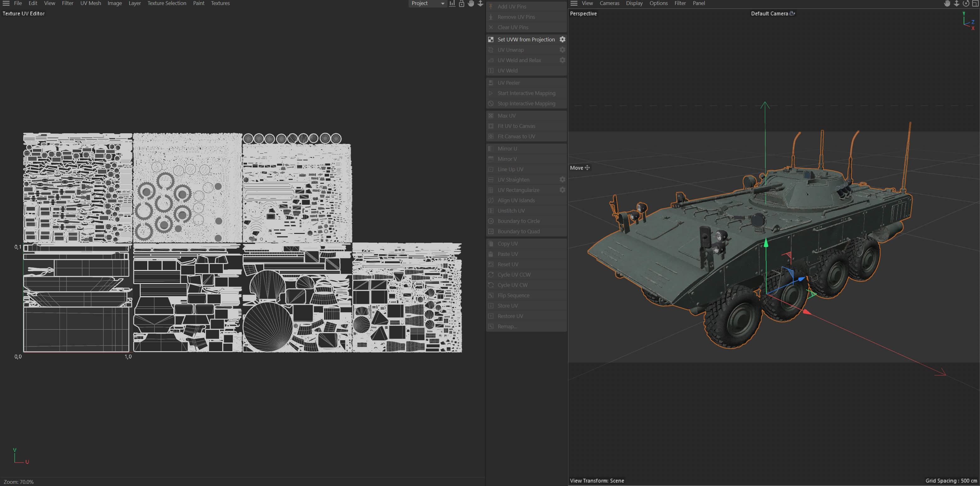Expand the viewport hamburger menu
This screenshot has height=486, width=980.
(x=574, y=3)
